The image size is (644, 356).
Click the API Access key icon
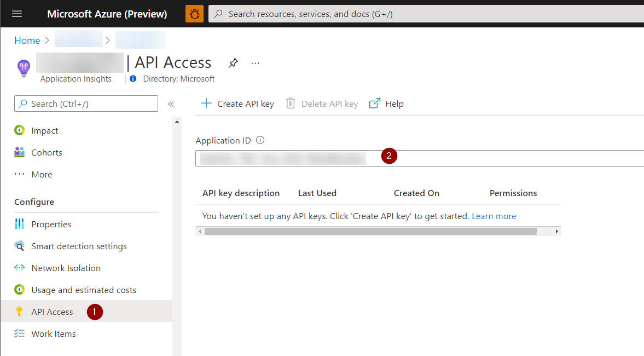point(19,311)
